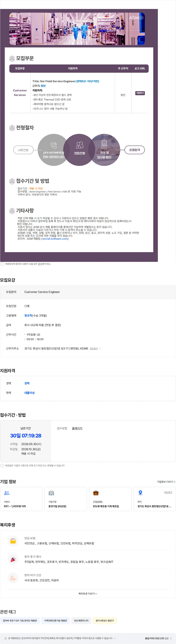
Task: Click the 휴무·휴가·행사 party icon
Action: point(13,559)
